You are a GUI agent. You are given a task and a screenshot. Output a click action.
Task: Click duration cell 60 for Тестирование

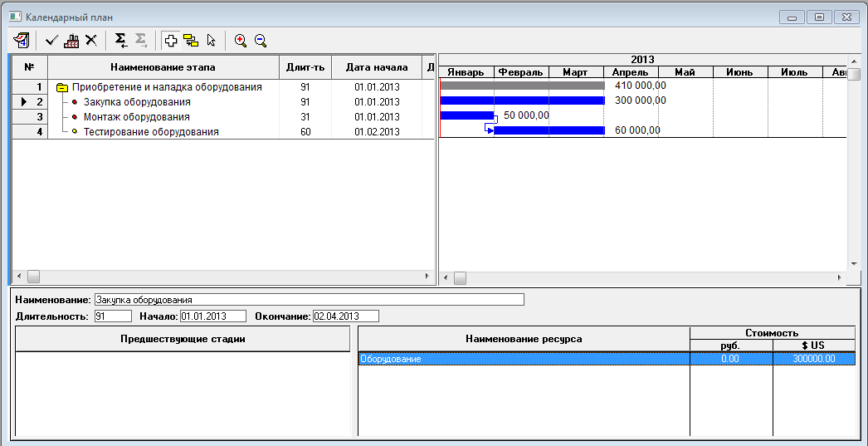(x=305, y=132)
